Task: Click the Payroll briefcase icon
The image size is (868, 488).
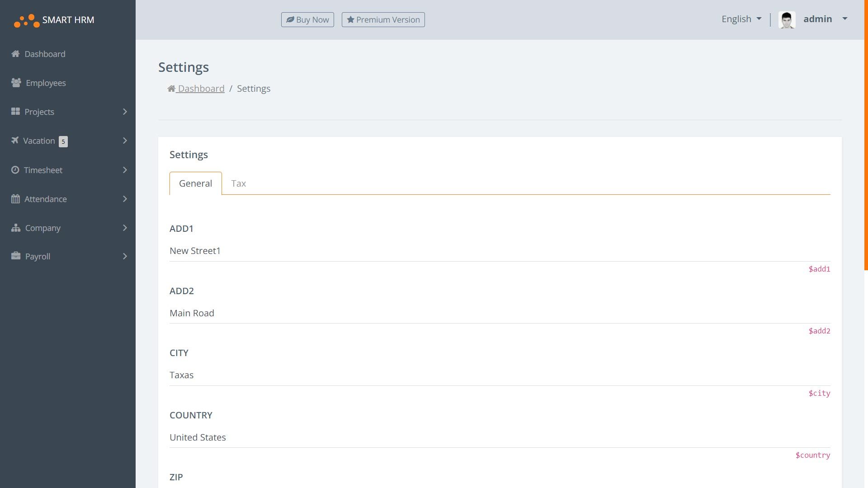Action: tap(16, 256)
